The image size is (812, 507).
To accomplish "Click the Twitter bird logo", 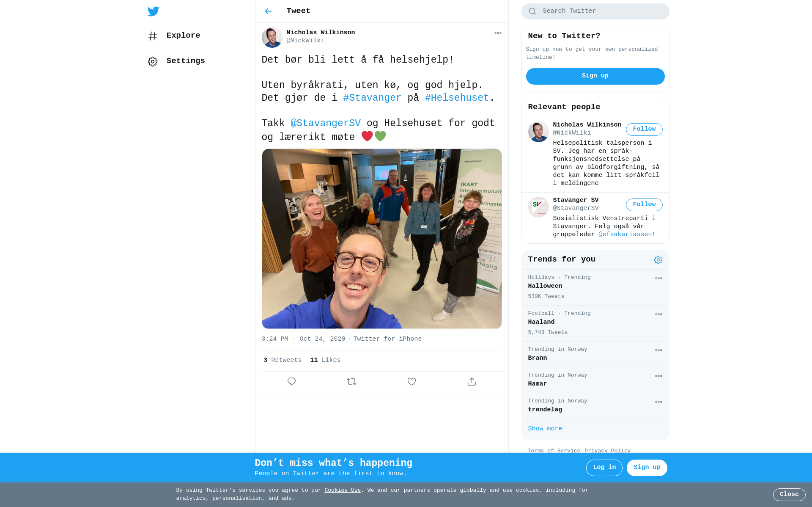I will (154, 11).
